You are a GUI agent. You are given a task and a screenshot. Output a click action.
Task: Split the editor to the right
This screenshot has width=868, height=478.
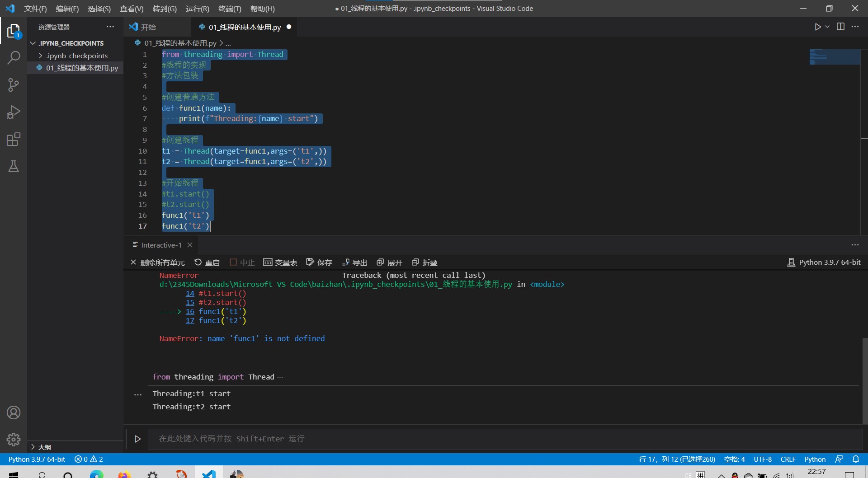pyautogui.click(x=840, y=27)
